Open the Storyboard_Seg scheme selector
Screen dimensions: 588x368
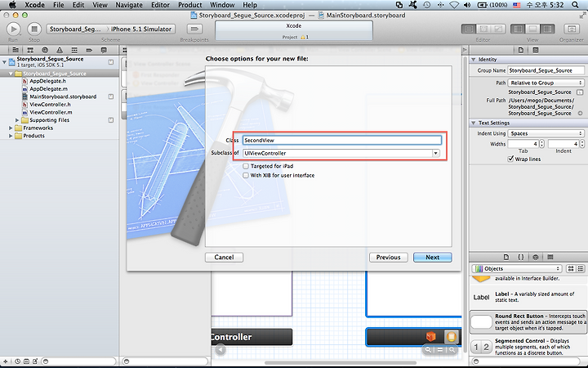click(x=78, y=29)
